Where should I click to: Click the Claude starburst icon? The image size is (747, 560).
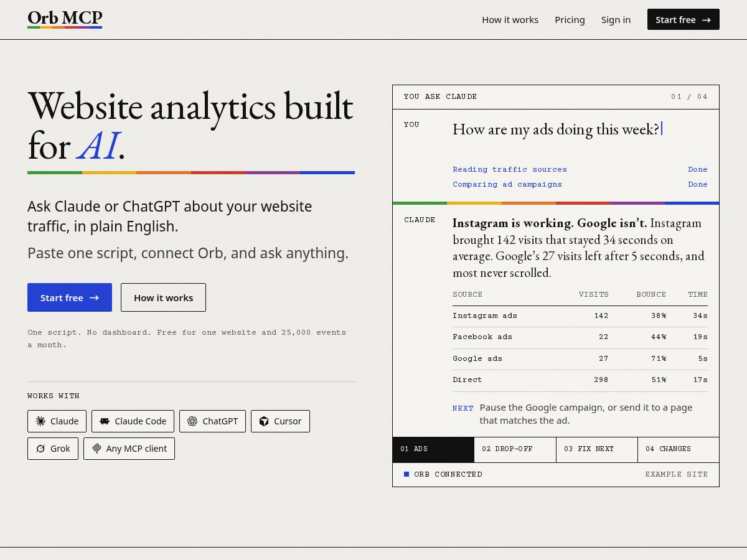coord(40,421)
